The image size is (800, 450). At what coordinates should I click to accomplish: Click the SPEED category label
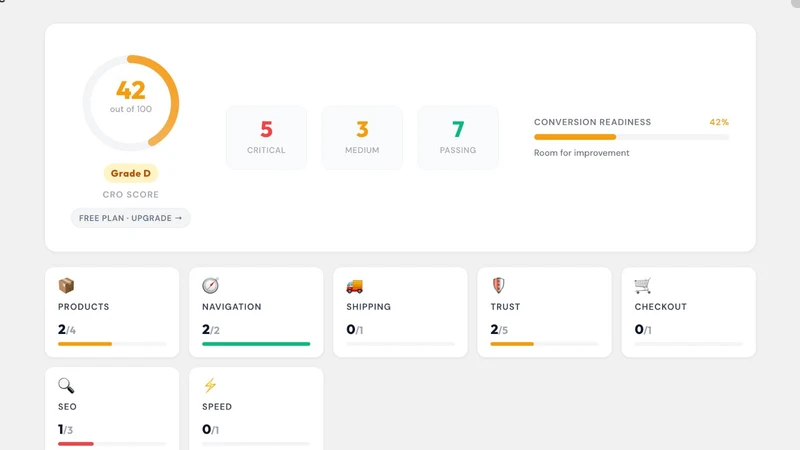[x=217, y=407]
